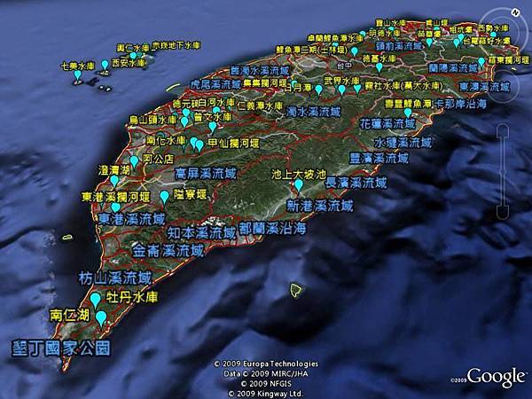Click the 興仁水庫 placemark pin

click(133, 56)
